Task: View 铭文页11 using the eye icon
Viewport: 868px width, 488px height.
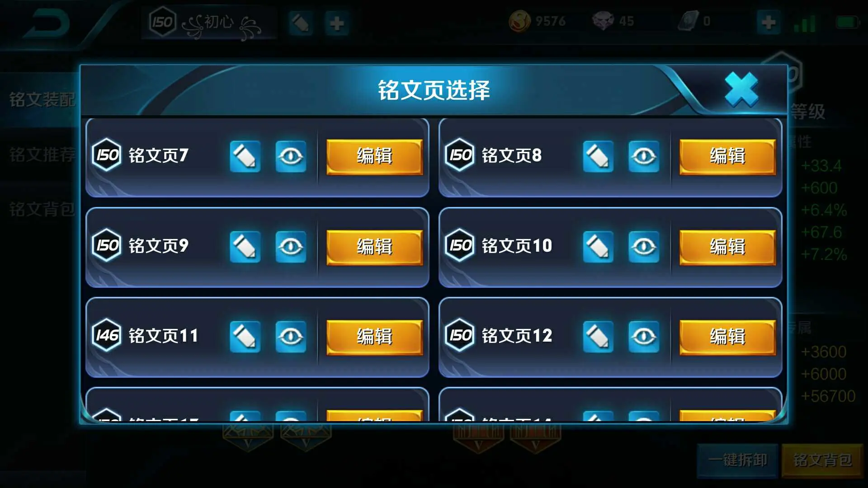Action: (x=291, y=337)
